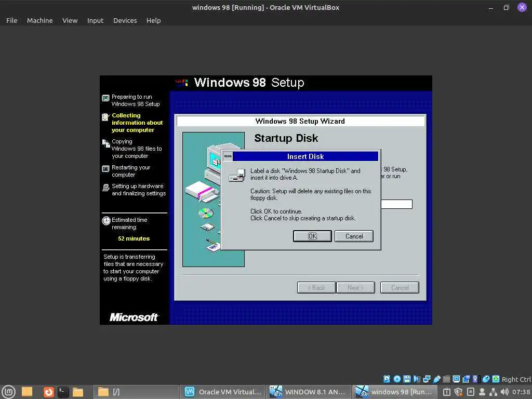Click the clock showing 07:38

point(521,392)
